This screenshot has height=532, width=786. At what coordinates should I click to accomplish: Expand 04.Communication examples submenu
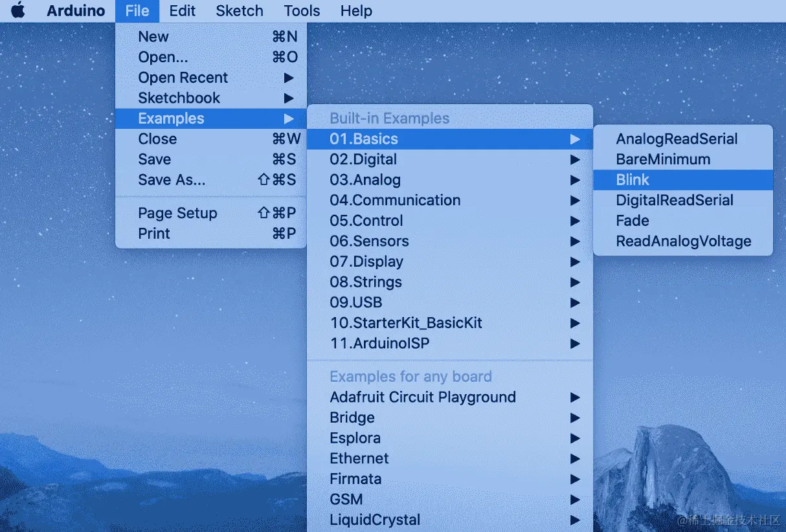point(450,201)
